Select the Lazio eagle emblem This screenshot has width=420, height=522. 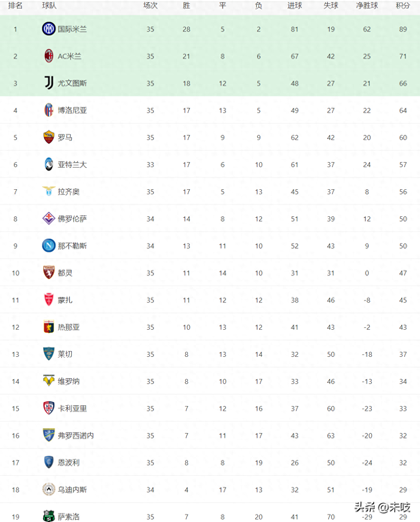pyautogui.click(x=49, y=191)
